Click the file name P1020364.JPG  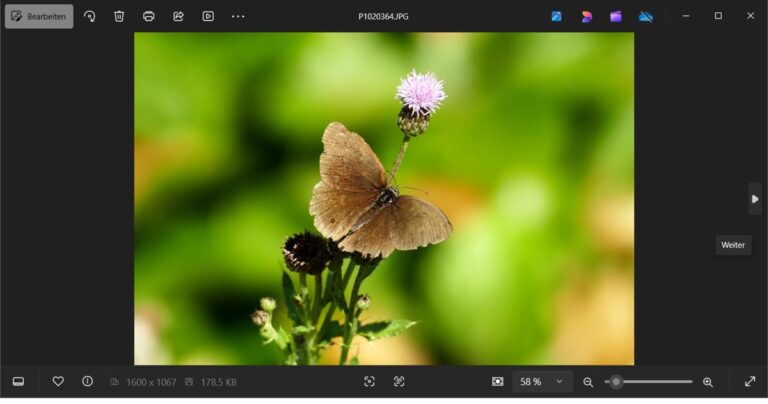[x=384, y=16]
